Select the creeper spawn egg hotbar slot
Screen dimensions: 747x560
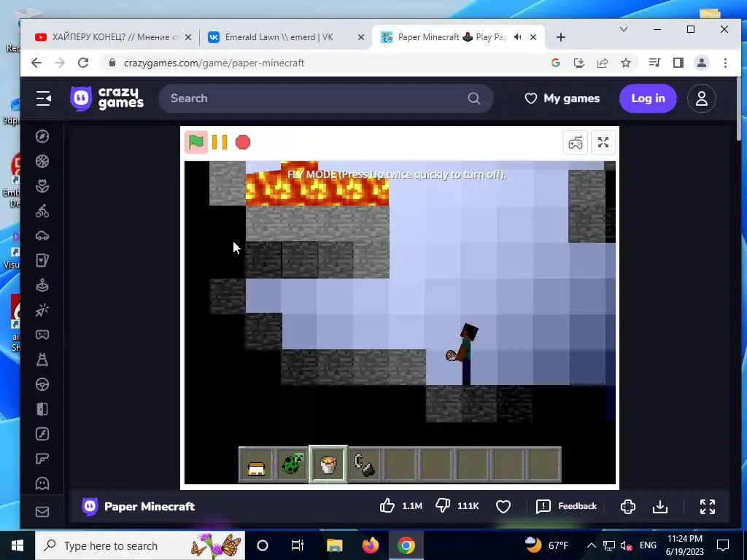[x=293, y=464]
